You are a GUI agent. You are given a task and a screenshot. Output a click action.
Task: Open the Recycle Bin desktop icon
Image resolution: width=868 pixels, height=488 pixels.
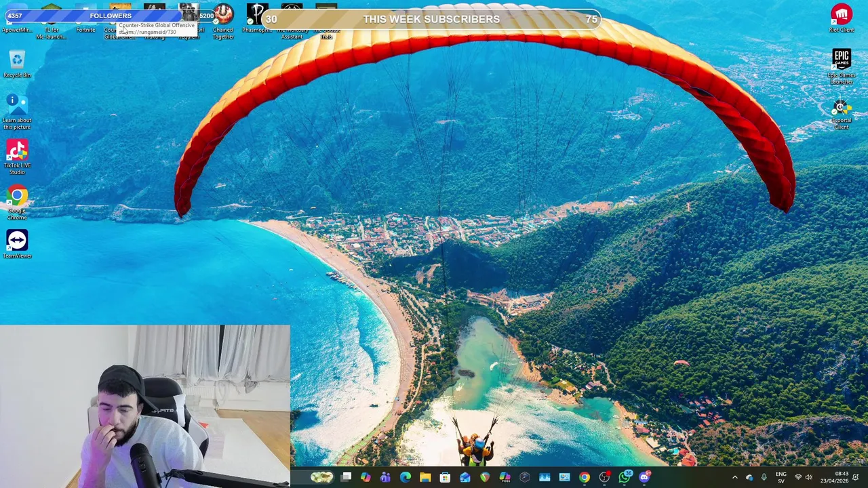click(17, 64)
